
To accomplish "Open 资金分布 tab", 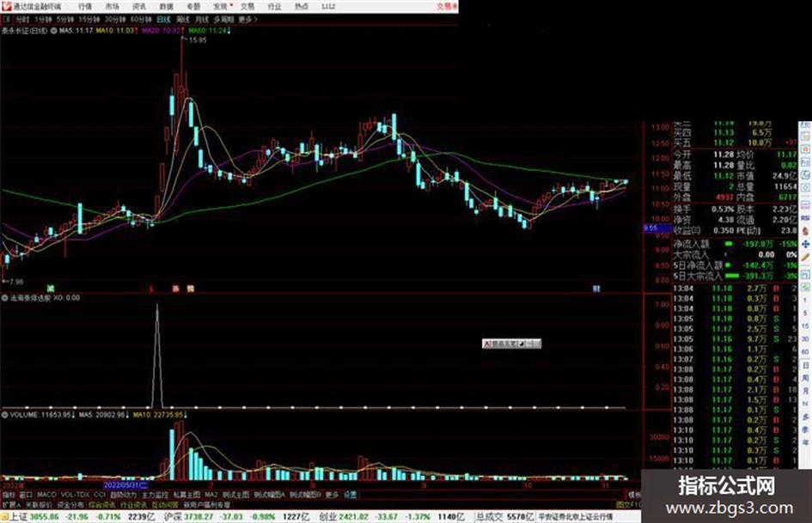I will (x=70, y=504).
